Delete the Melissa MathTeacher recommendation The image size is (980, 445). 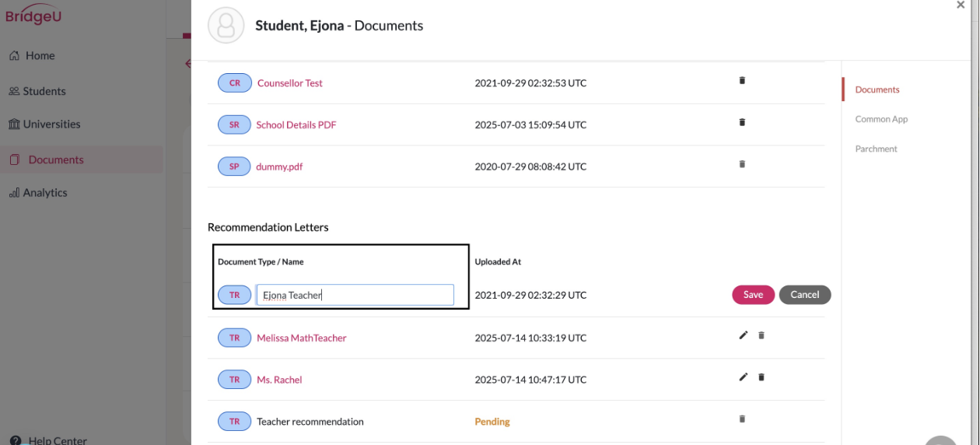pos(761,335)
